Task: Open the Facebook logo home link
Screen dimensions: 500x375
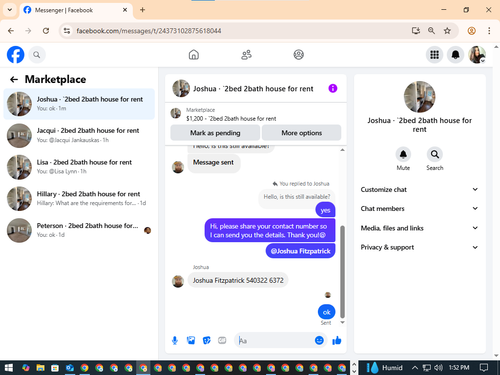Action: pyautogui.click(x=15, y=54)
